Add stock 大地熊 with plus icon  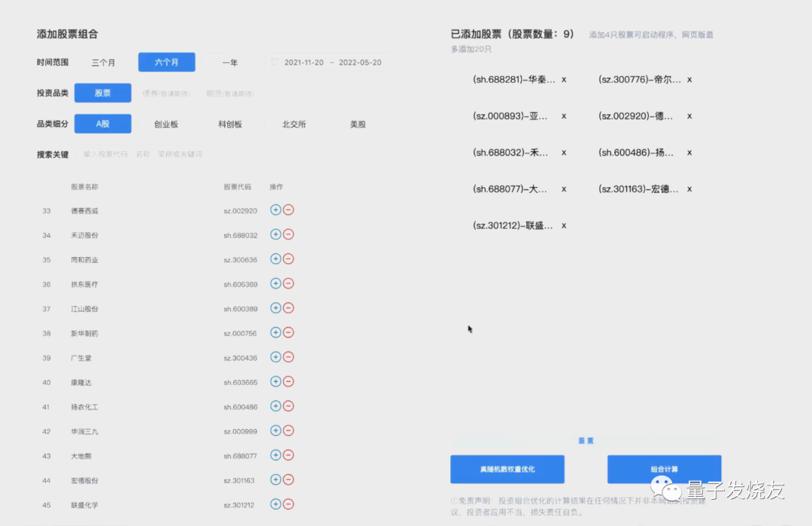pyautogui.click(x=275, y=455)
